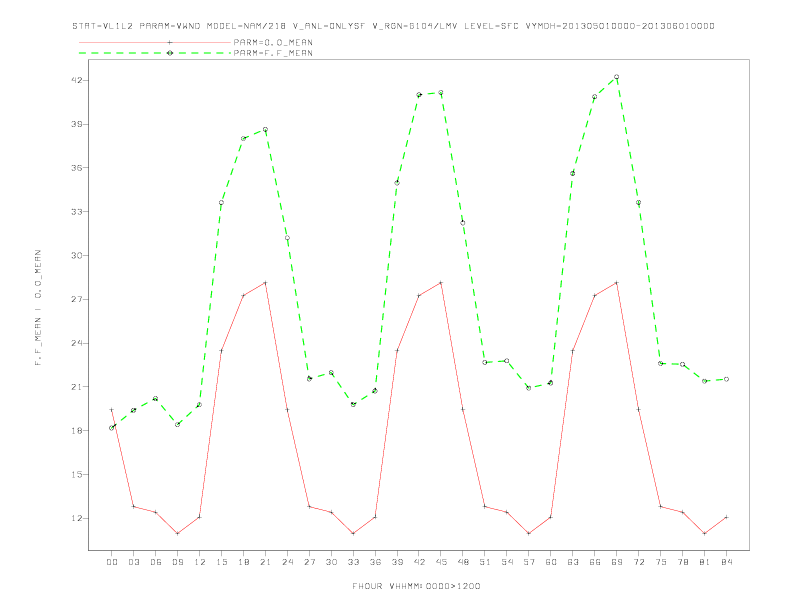Click x-axis hour label 72
Screen dimensions: 792x612
(x=638, y=562)
